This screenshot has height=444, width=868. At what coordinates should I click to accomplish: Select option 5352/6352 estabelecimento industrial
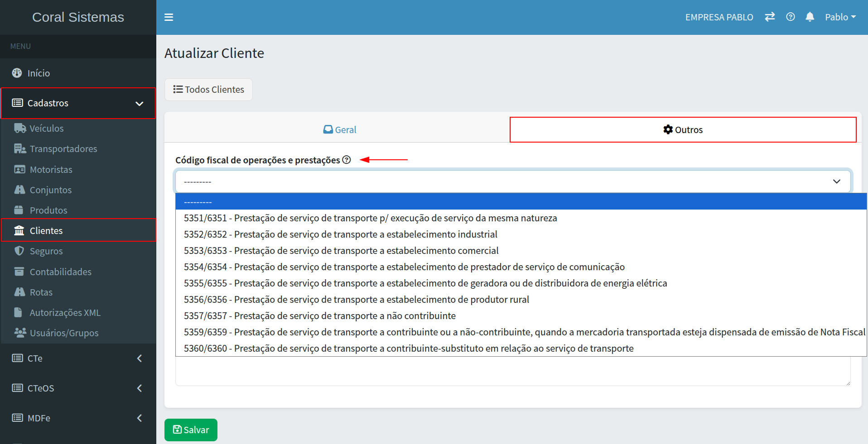click(x=340, y=234)
